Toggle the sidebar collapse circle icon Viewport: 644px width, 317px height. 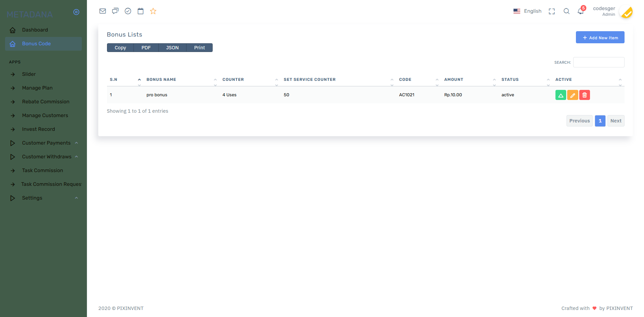coord(76,12)
